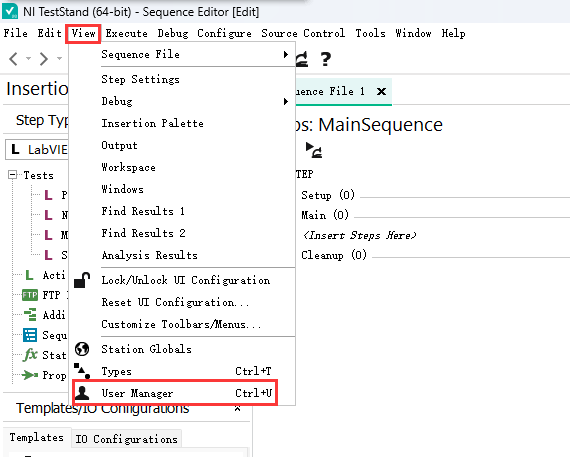570x457 pixels.
Task: Click the Sequence Call step icon
Action: [x=30, y=335]
